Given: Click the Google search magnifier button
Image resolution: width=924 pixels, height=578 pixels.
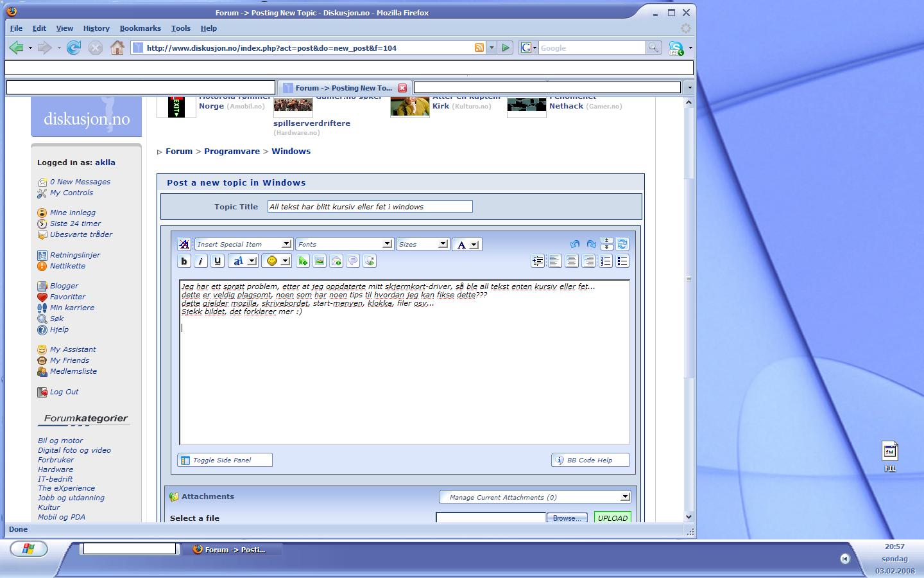Looking at the screenshot, I should point(653,48).
